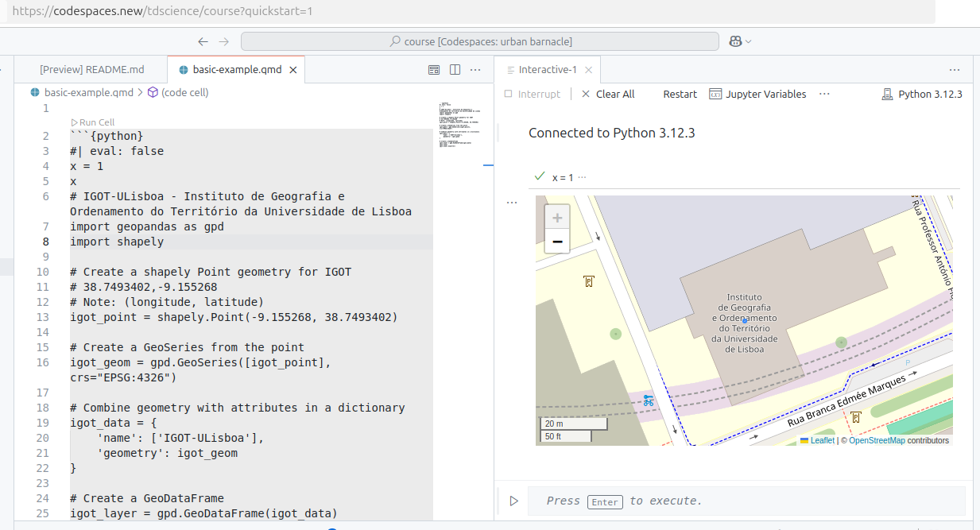
Task: Place cursor on 'import geopandas as gpd' line
Action: coord(147,226)
